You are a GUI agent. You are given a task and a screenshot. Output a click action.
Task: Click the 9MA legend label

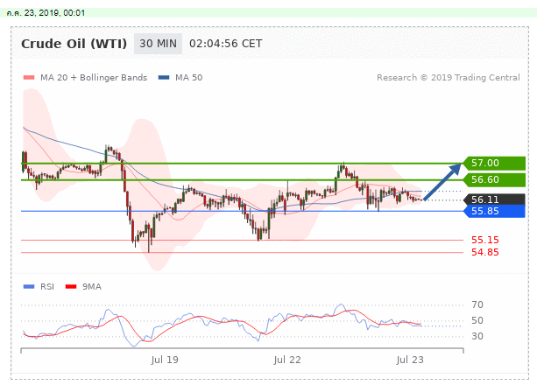pos(92,287)
